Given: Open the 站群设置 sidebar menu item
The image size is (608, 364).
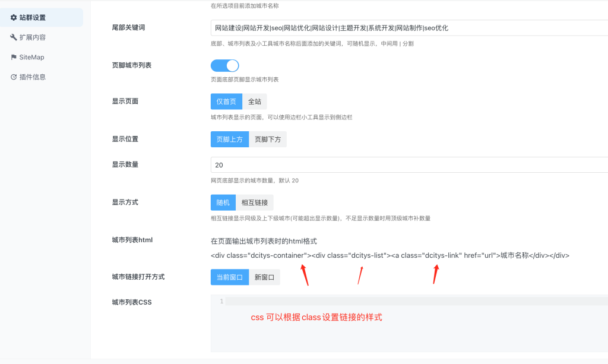Looking at the screenshot, I should (32, 18).
